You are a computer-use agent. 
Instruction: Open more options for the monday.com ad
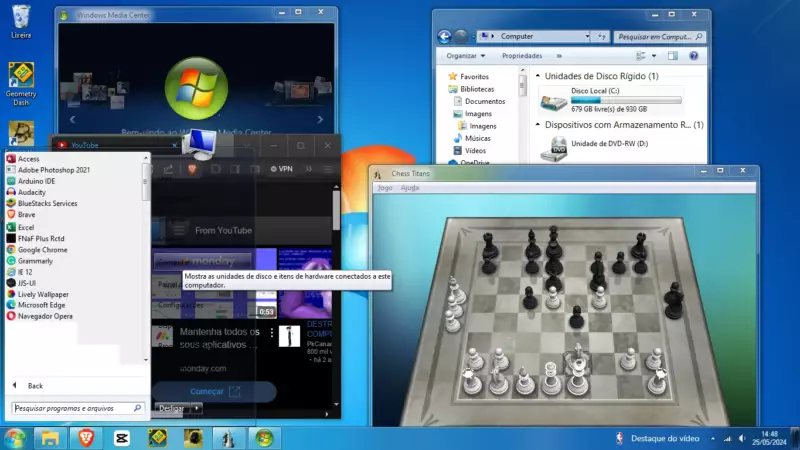click(x=271, y=333)
